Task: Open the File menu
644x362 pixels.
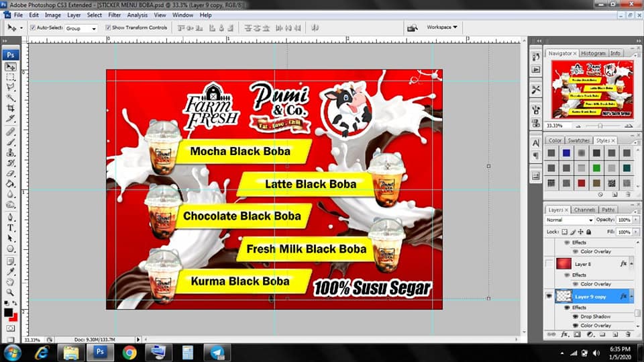Action: [x=19, y=15]
